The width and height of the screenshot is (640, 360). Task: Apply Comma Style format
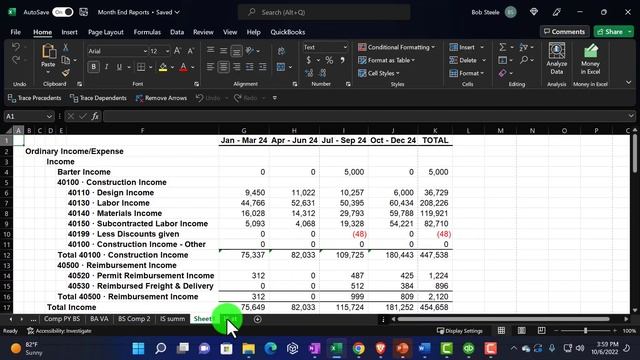tap(342, 60)
